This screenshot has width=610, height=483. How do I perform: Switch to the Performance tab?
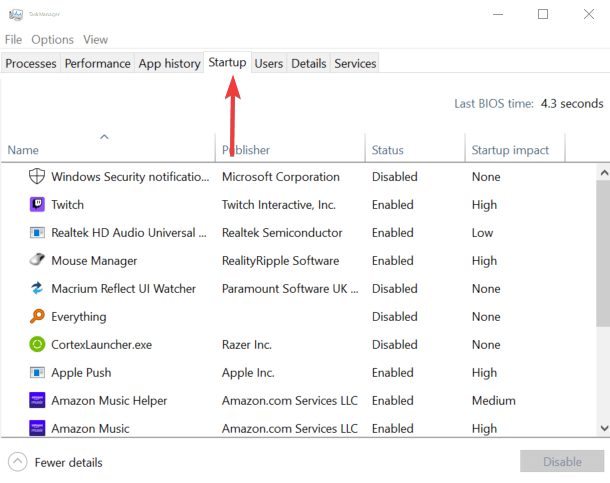click(x=97, y=63)
